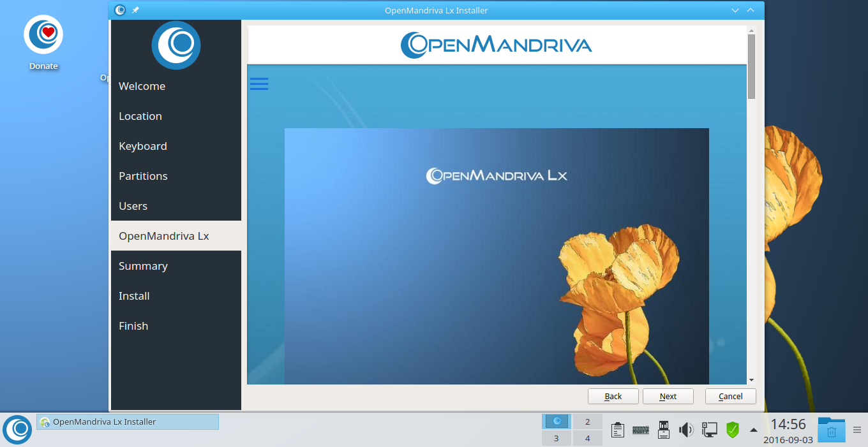Viewport: 868px width, 447px height.
Task: Open the audio volume tray icon
Action: 686,430
